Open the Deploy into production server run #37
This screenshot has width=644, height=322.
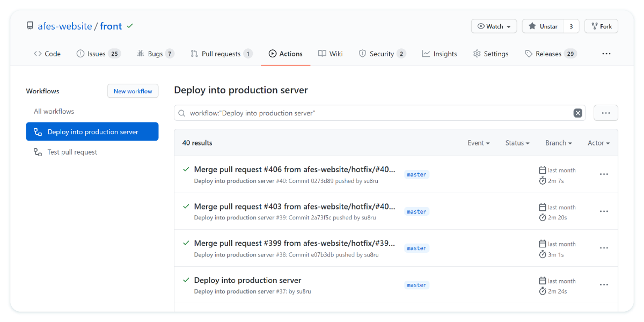pyautogui.click(x=247, y=280)
